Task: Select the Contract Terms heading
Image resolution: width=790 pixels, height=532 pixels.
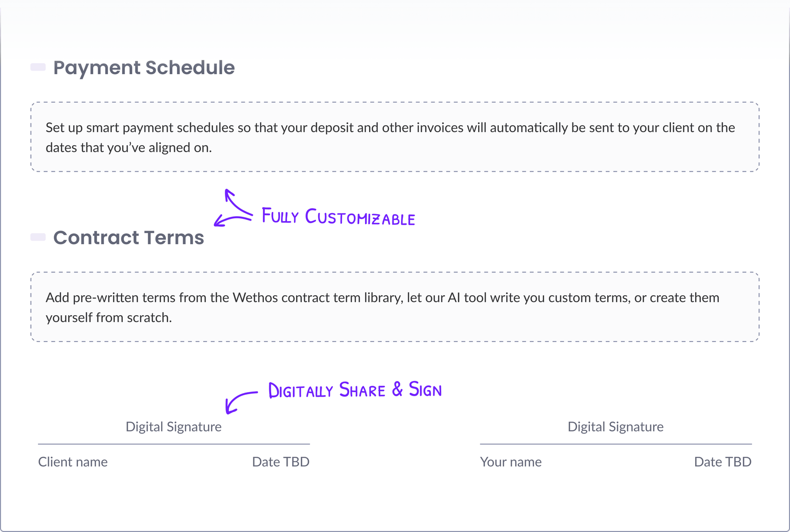Action: tap(129, 238)
